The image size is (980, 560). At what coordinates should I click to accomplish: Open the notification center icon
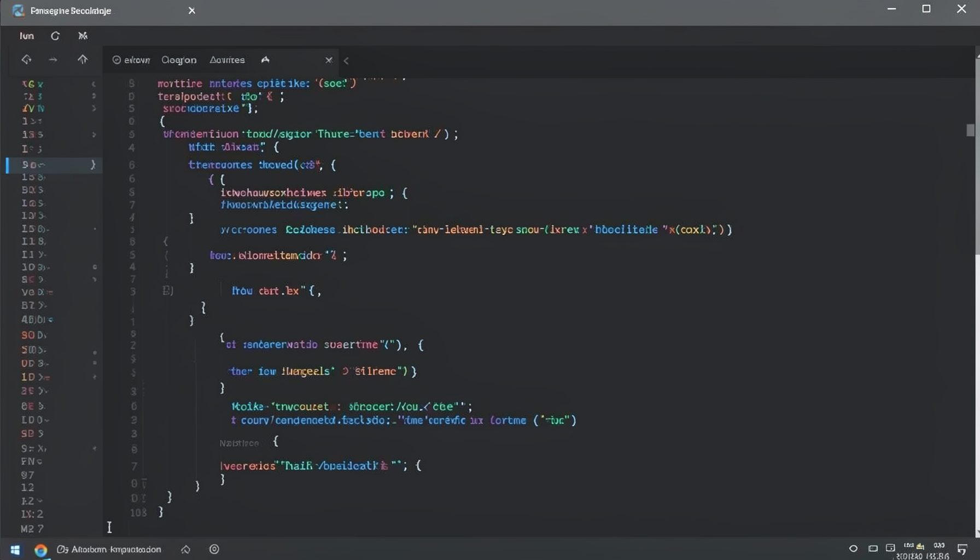click(x=962, y=549)
